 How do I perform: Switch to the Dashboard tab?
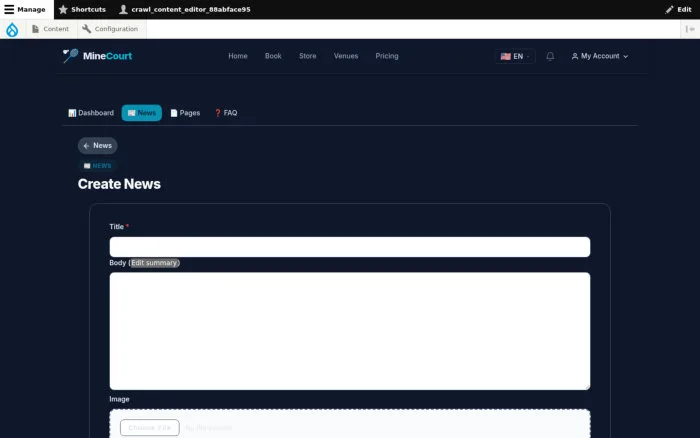(x=91, y=113)
